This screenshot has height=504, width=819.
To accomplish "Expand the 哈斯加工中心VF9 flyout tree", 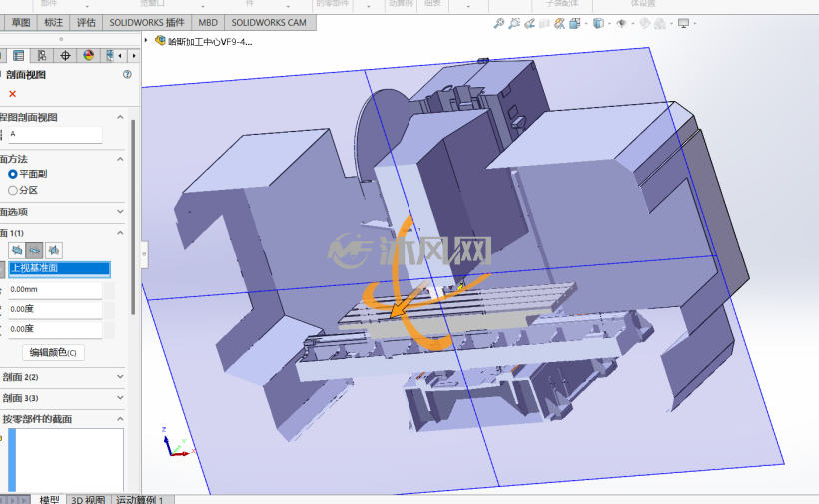I will pos(146,40).
